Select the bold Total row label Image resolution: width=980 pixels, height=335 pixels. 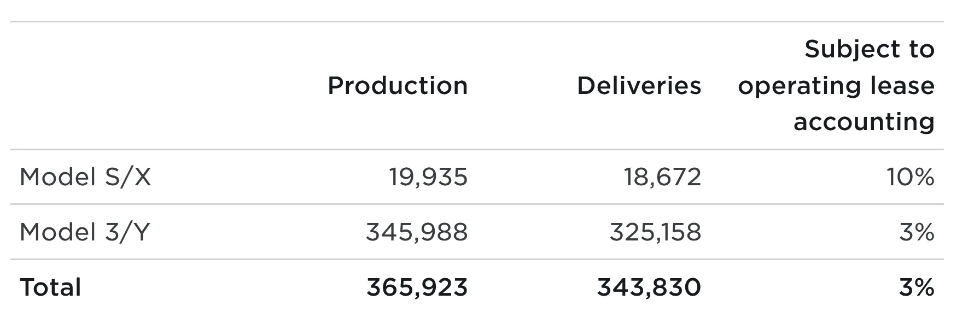[x=50, y=287]
